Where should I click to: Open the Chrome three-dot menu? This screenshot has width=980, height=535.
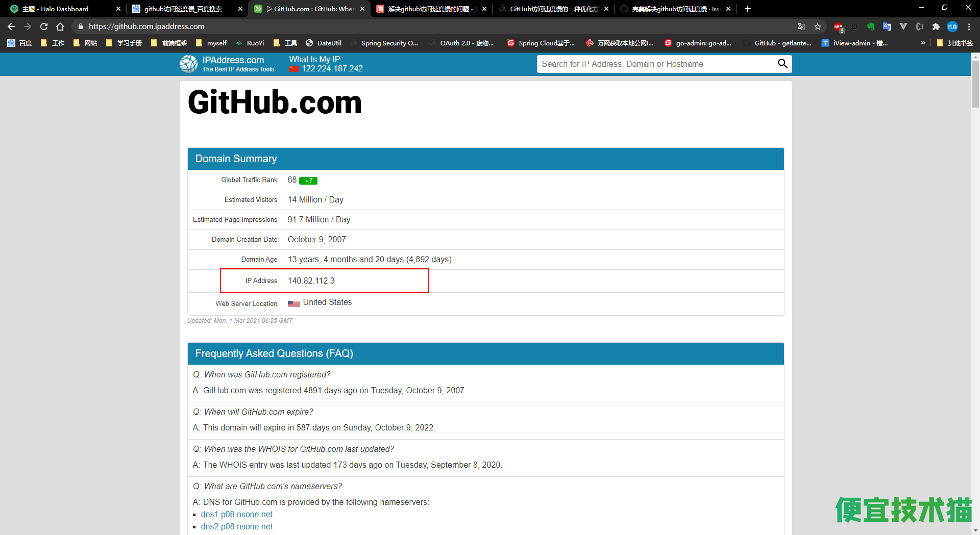[x=969, y=27]
